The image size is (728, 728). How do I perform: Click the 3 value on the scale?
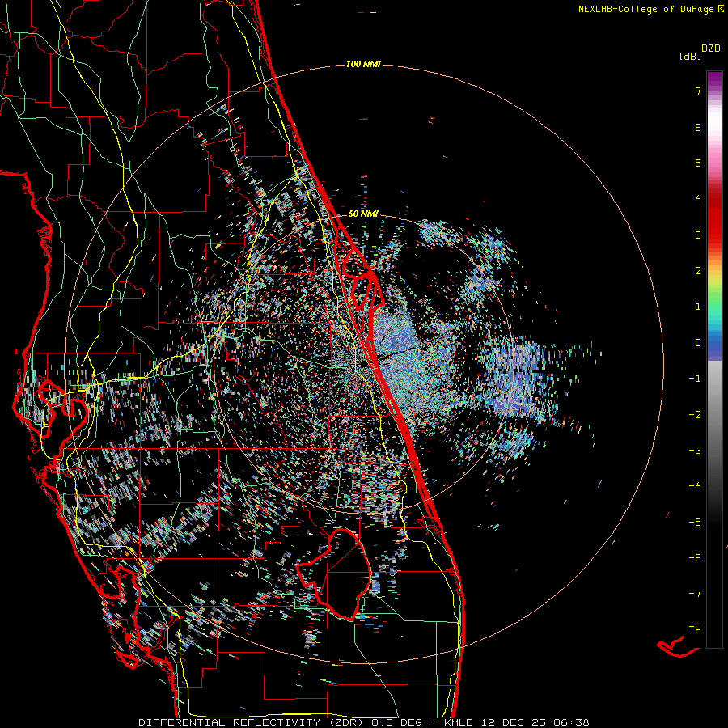point(698,235)
